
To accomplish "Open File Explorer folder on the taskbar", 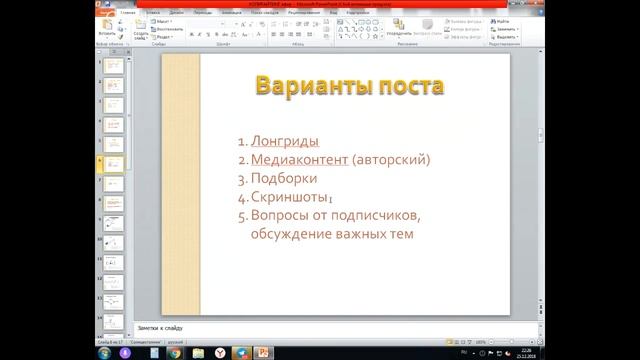I will (198, 353).
